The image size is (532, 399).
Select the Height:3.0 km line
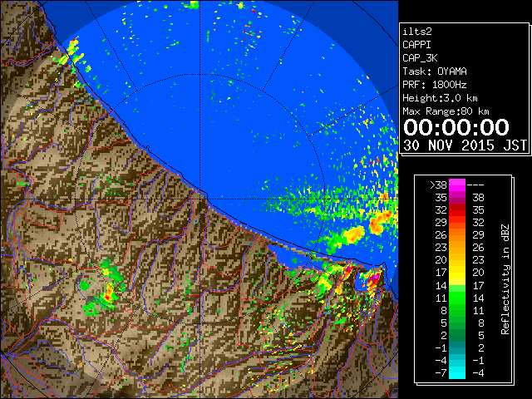pos(440,98)
